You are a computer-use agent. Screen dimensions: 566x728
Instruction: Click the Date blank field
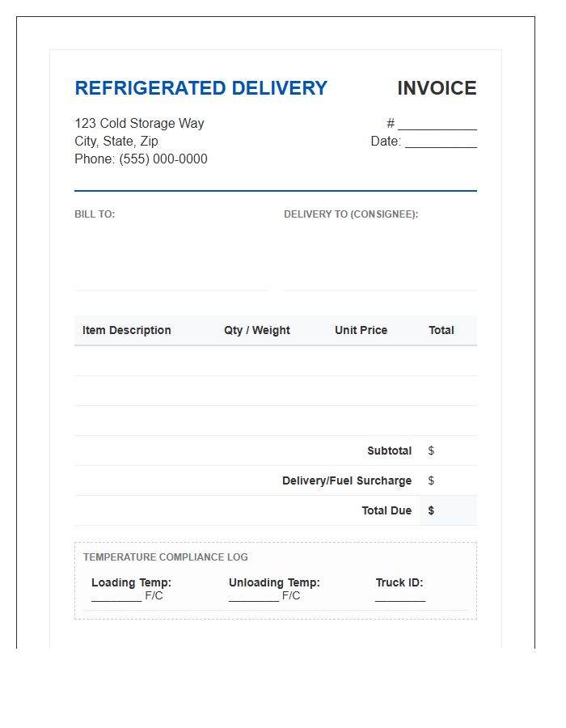click(441, 142)
